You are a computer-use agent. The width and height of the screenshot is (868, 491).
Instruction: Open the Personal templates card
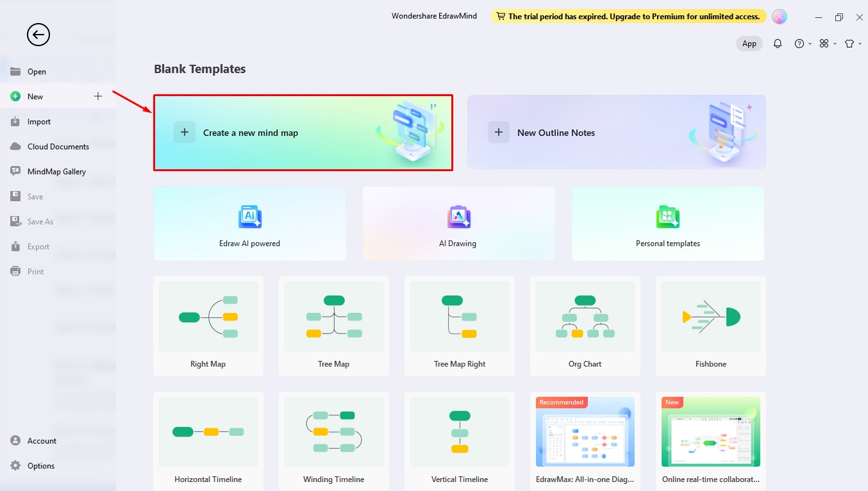click(668, 224)
